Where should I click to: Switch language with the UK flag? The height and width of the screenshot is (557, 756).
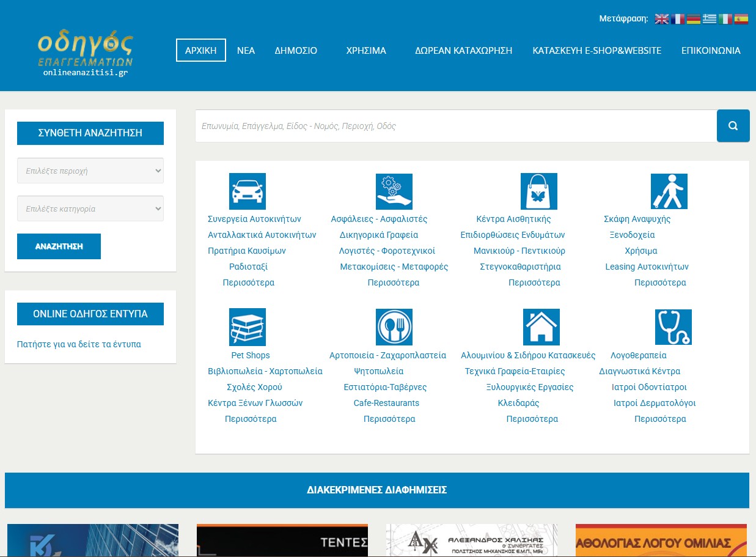(661, 19)
